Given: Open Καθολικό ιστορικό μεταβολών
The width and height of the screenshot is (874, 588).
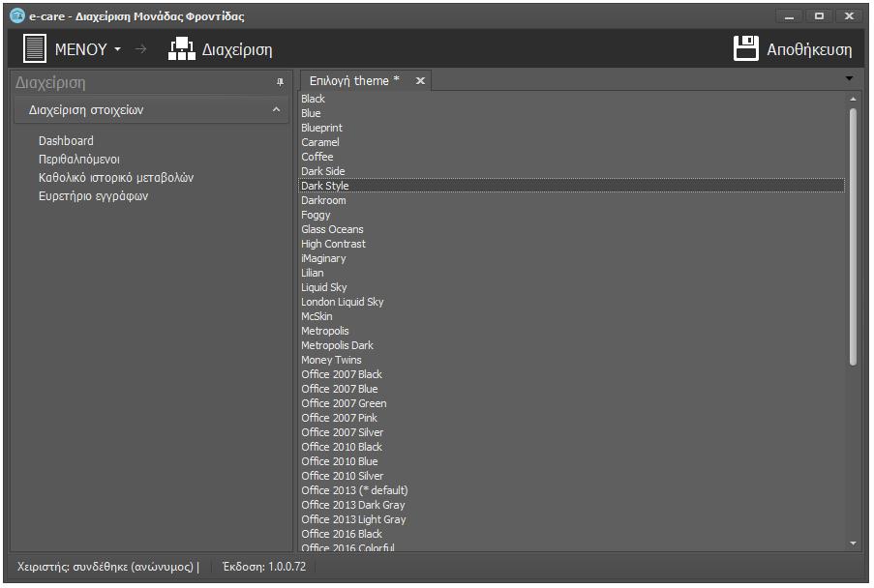Looking at the screenshot, I should point(116,178).
